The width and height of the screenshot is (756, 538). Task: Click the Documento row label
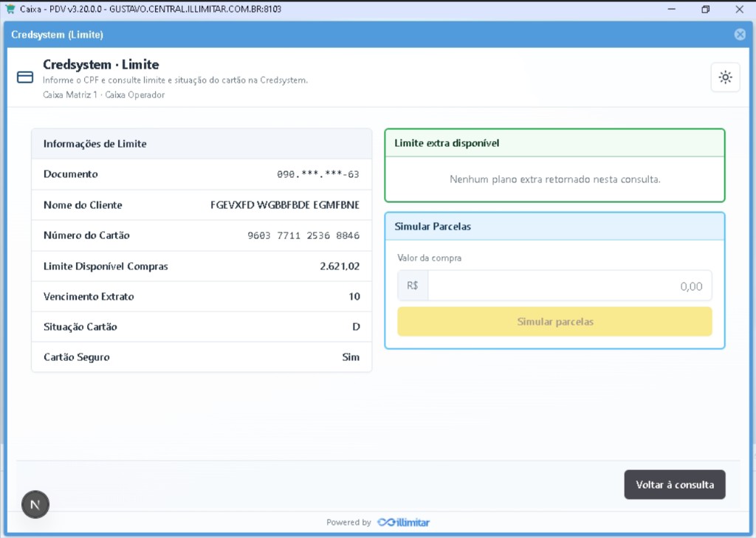click(x=70, y=174)
